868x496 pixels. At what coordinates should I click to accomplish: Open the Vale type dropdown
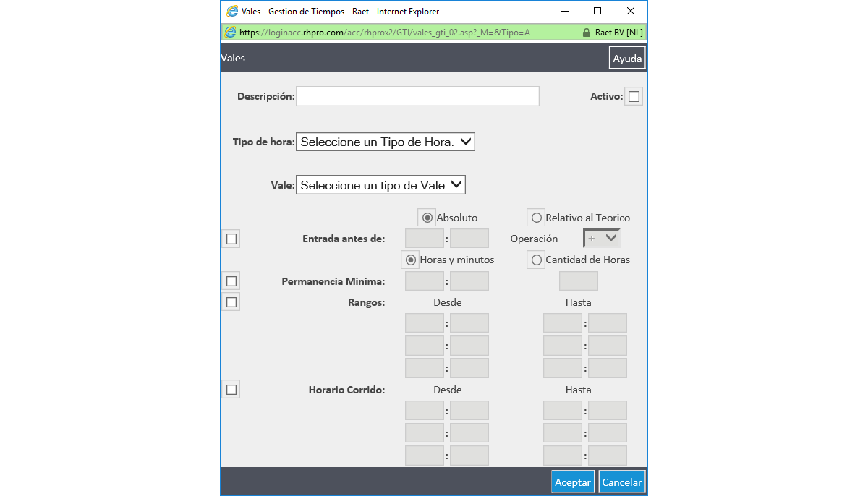tap(380, 185)
